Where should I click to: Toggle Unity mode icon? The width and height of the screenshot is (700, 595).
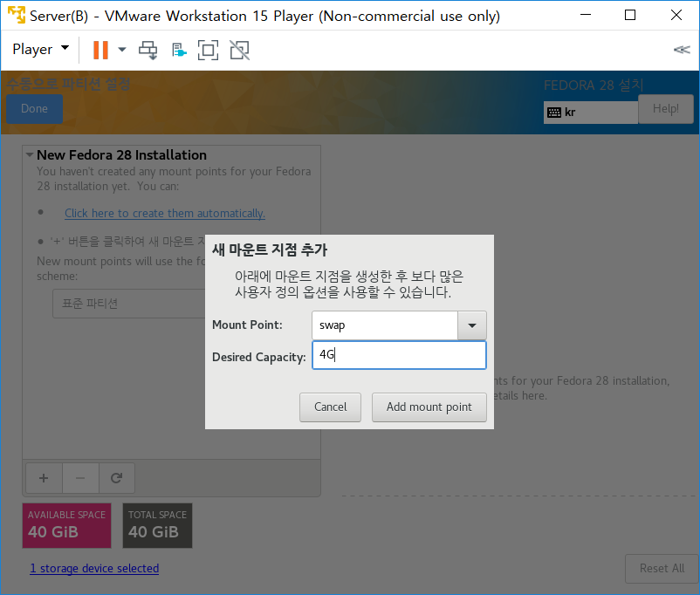pos(240,50)
